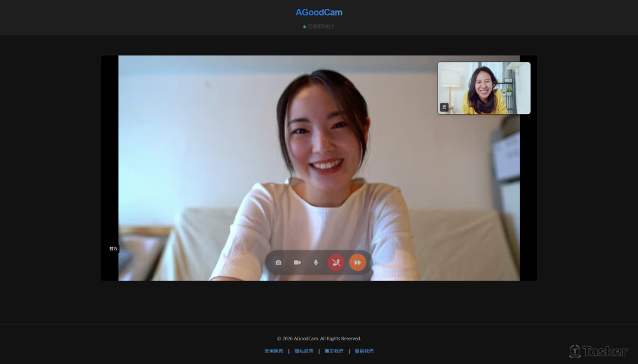Open the 使用條款 terms link
Viewport: 638px width, 364px height.
point(274,351)
